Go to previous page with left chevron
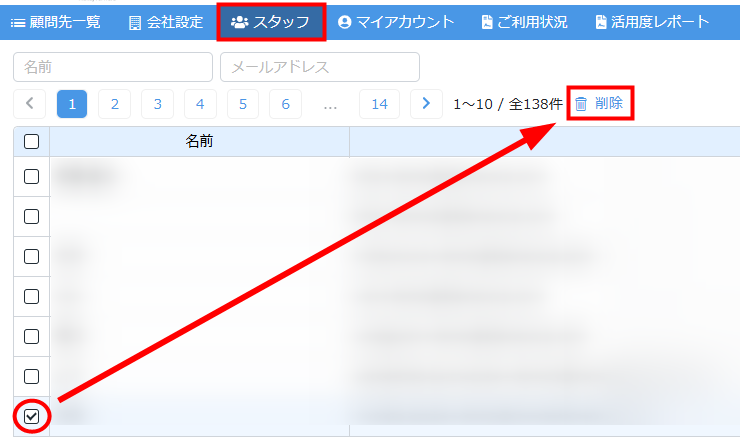Viewport: 740px width, 437px height. (x=29, y=104)
